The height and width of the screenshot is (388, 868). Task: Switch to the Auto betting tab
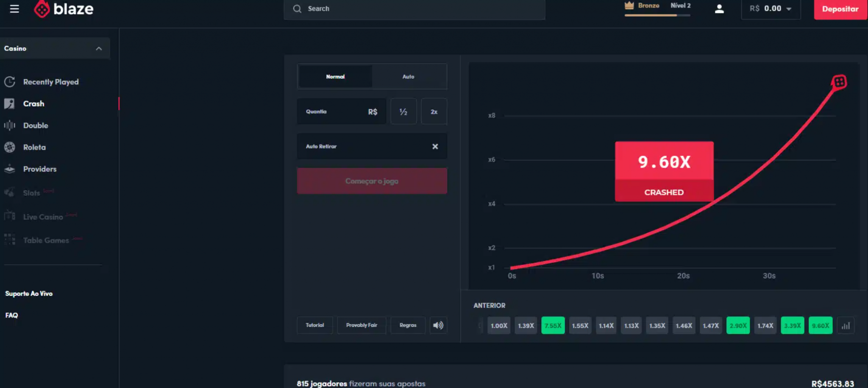coord(408,76)
